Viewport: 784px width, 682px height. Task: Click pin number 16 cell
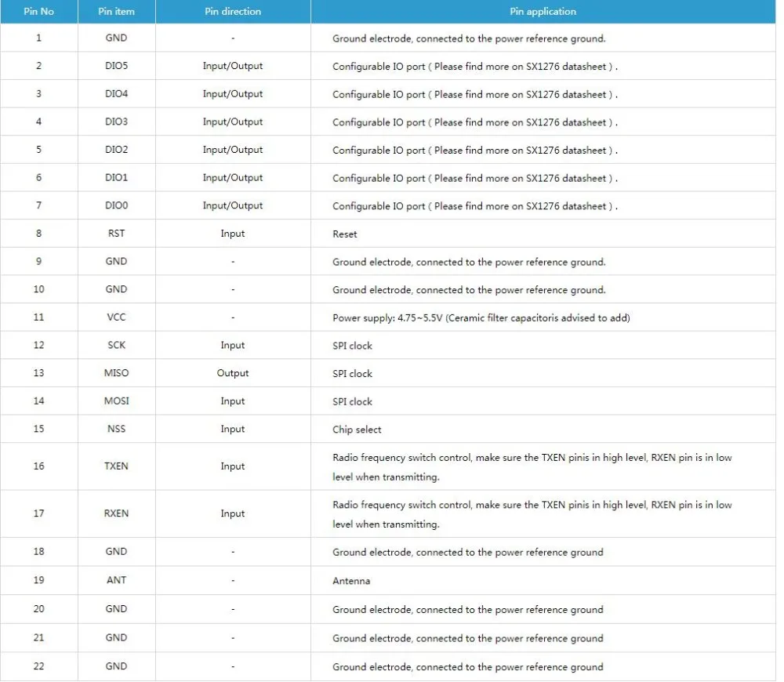[x=39, y=466]
